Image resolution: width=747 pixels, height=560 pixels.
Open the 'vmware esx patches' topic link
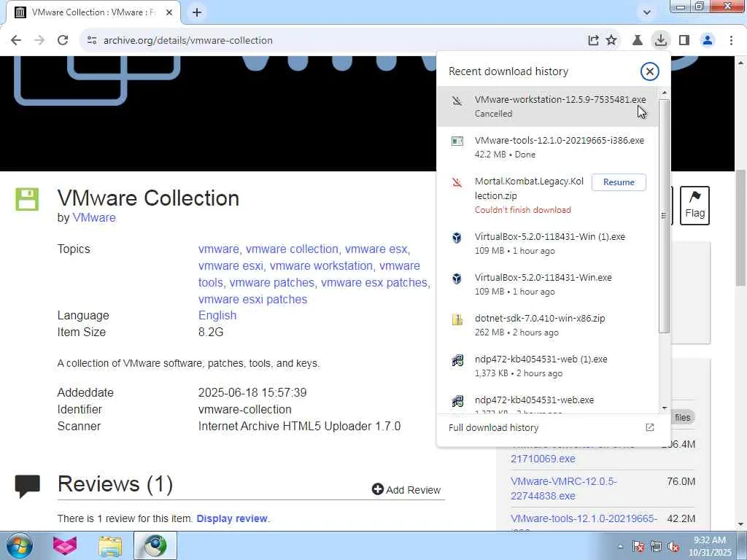[x=374, y=282]
